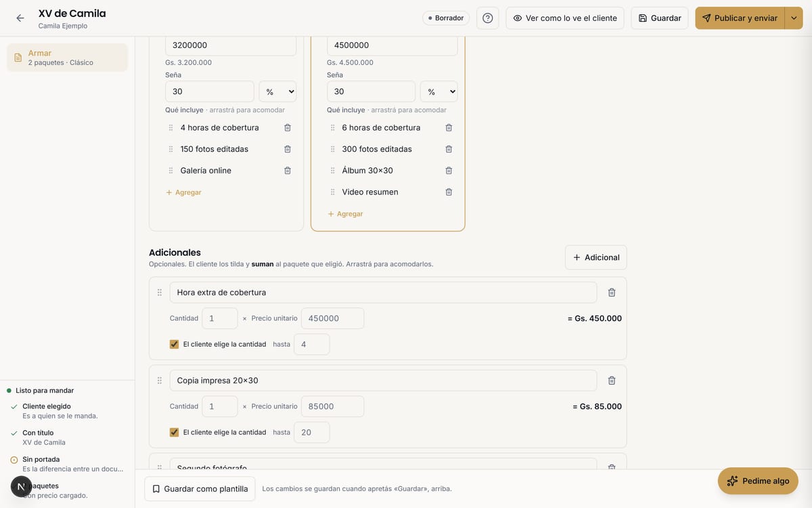Delete the 300 fotos editadas item
Image resolution: width=812 pixels, height=508 pixels.
tap(449, 149)
